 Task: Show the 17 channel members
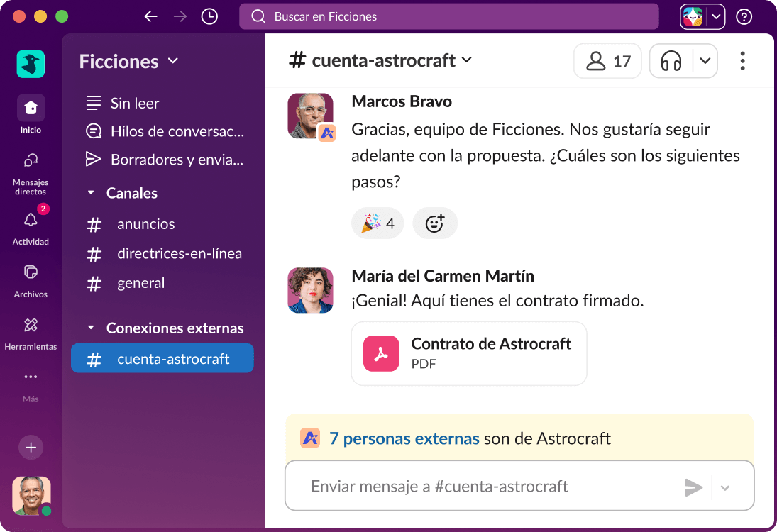coord(607,61)
